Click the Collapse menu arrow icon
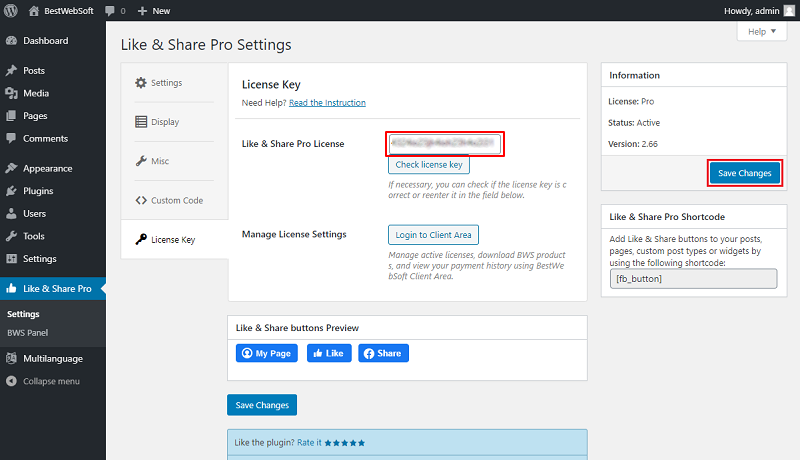 11,381
